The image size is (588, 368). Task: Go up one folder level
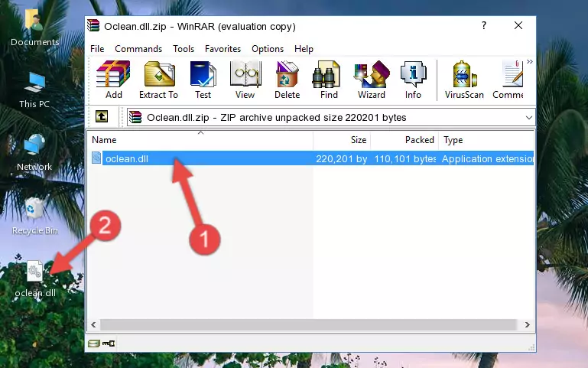pyautogui.click(x=102, y=116)
